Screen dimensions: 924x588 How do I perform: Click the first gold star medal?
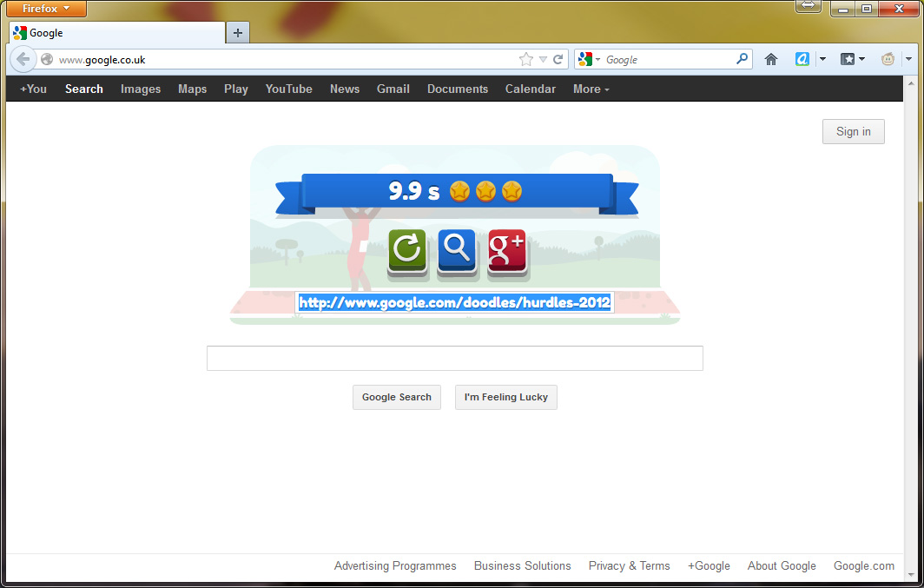pos(459,191)
